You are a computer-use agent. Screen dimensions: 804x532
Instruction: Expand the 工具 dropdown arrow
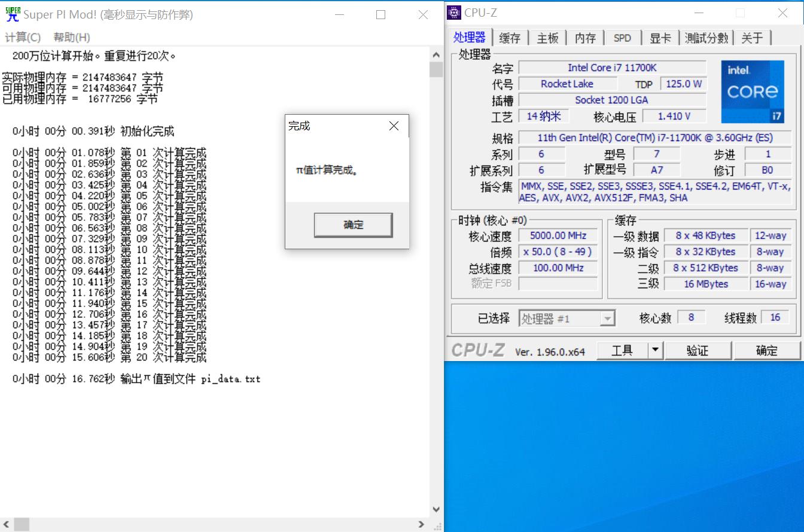[656, 351]
